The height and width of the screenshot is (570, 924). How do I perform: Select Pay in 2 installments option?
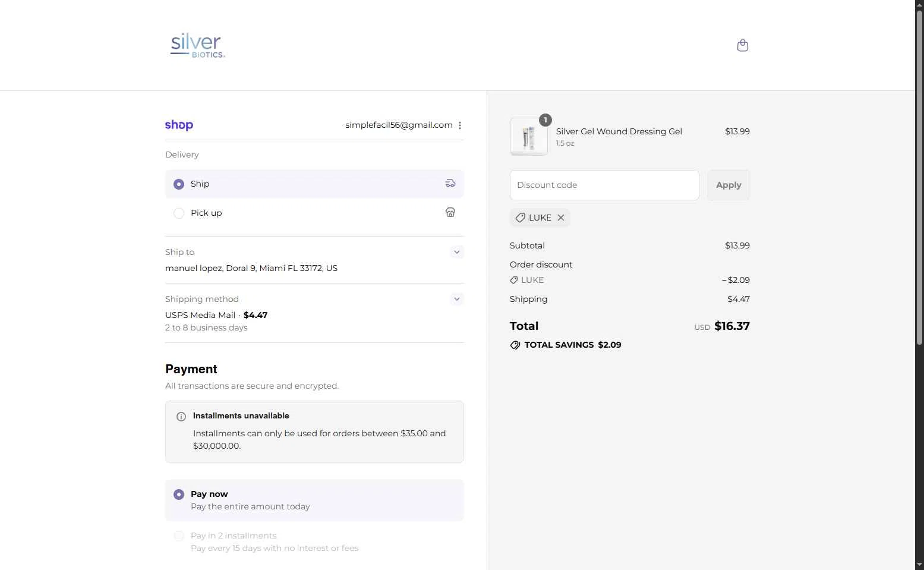(314, 541)
